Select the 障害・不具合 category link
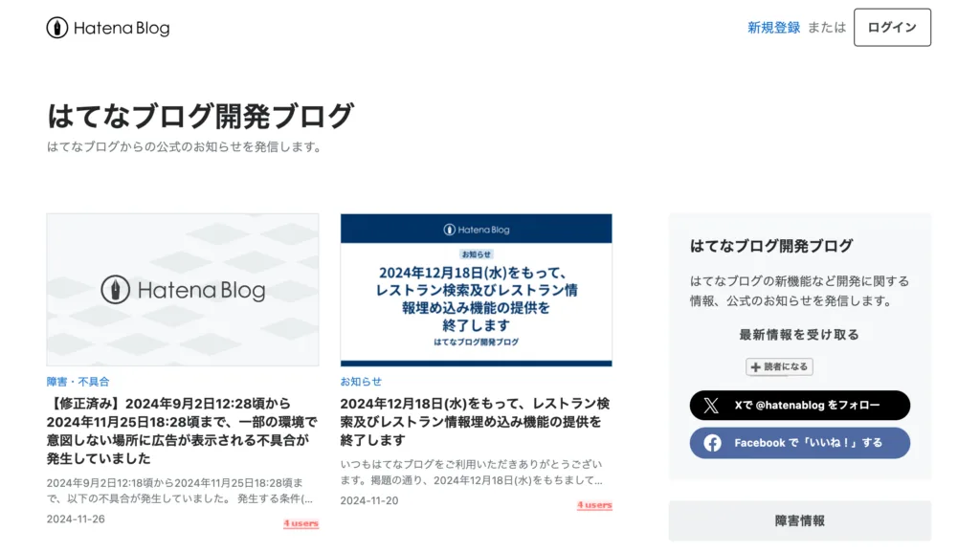Screen dimensions: 980x552 78,382
